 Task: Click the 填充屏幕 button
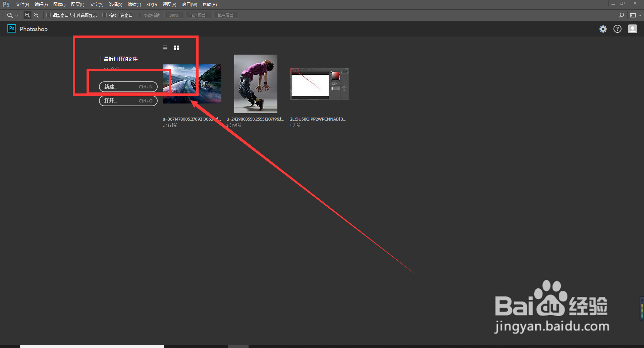point(226,15)
